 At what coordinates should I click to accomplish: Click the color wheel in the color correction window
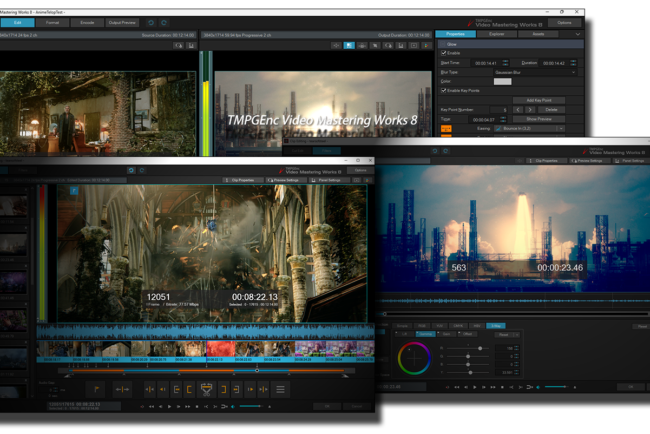[414, 357]
